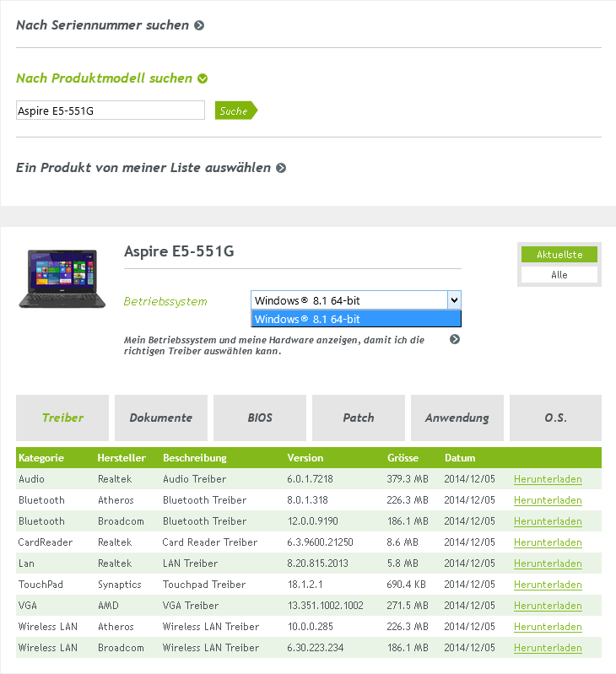
Task: Click the 'VGA' category cell
Action: pyautogui.click(x=28, y=605)
